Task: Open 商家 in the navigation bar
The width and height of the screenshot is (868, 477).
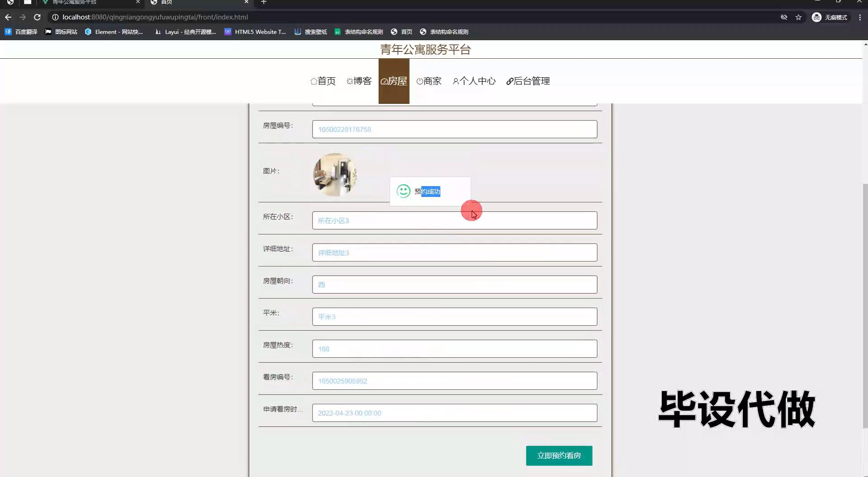Action: [x=429, y=81]
